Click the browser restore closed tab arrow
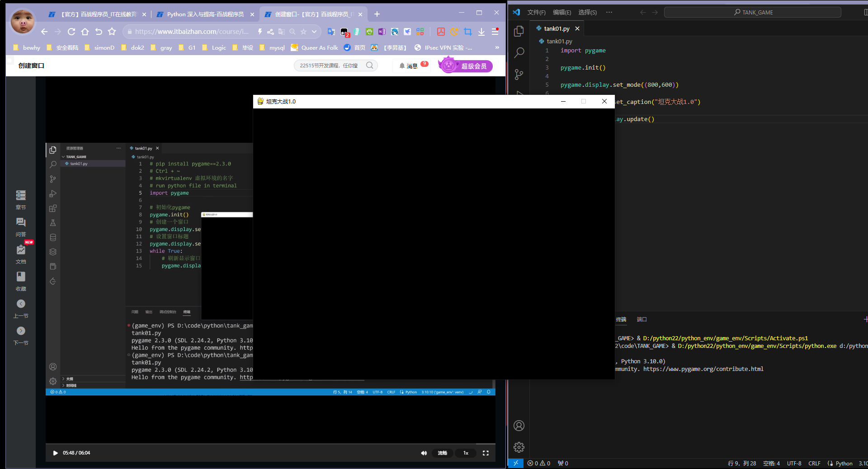The width and height of the screenshot is (868, 469). [99, 32]
